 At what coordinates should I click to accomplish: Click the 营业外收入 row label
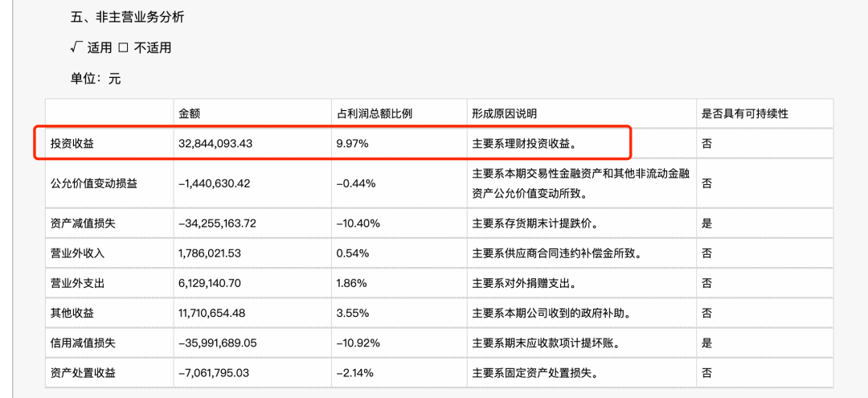click(x=77, y=253)
